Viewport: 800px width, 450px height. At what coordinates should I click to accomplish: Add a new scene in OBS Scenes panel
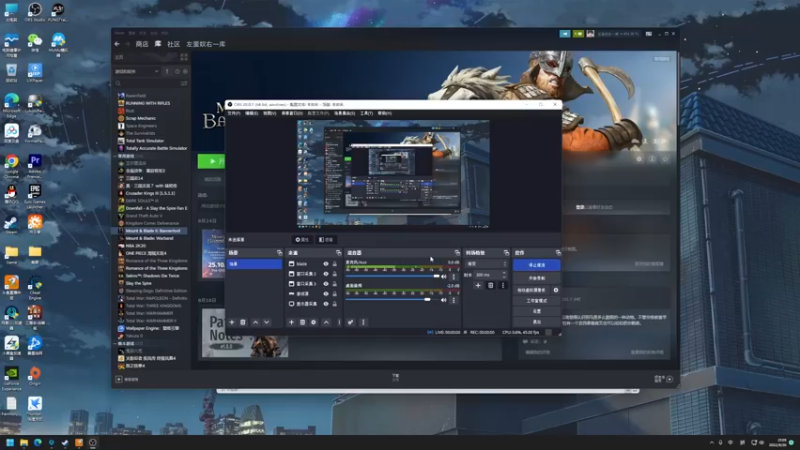tap(232, 322)
